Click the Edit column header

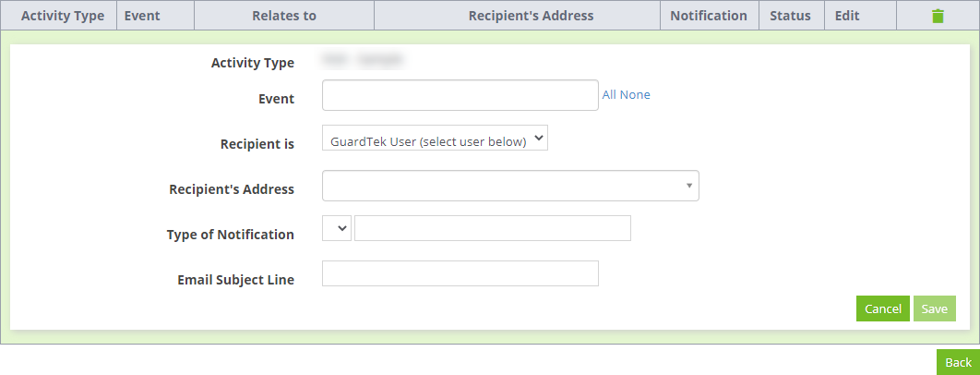click(x=847, y=16)
